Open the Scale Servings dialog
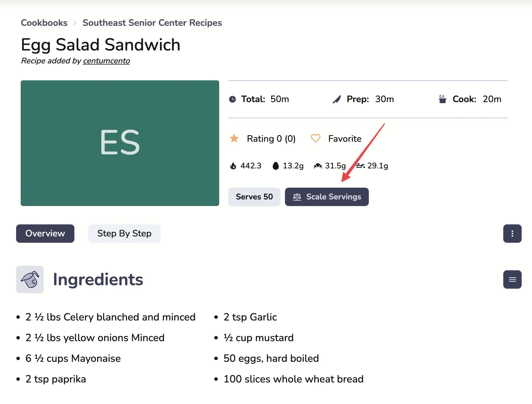The width and height of the screenshot is (532, 404). click(x=327, y=197)
